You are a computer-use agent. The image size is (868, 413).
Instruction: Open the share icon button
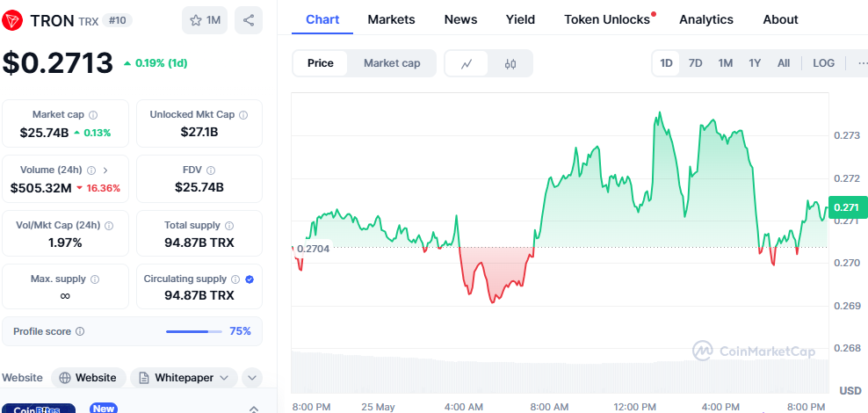pyautogui.click(x=249, y=20)
